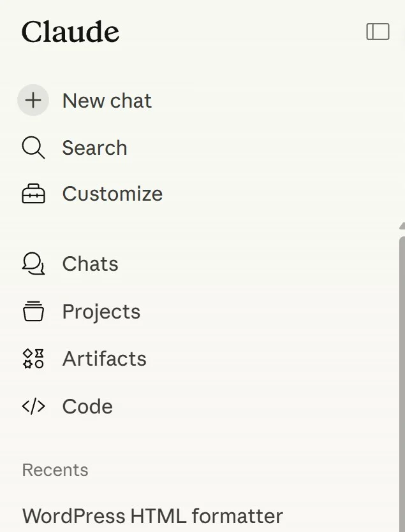Select 'Chats' from the sidebar navigation
This screenshot has height=532, width=405.
(x=90, y=263)
